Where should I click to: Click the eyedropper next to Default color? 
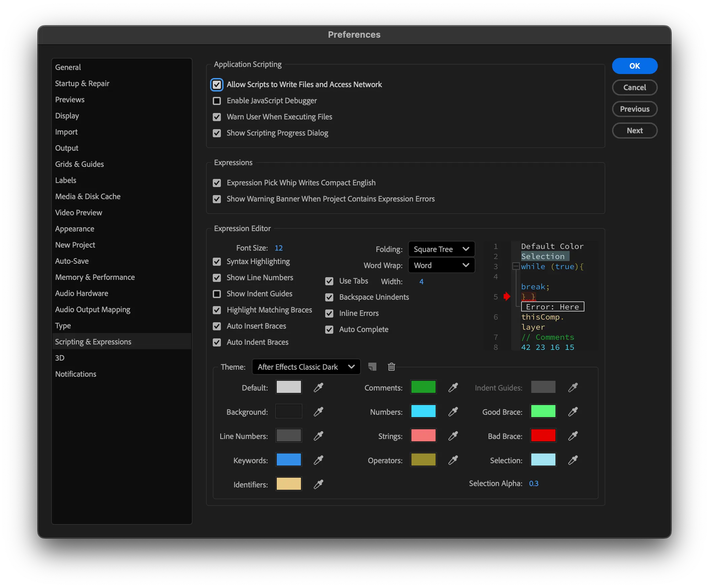[x=318, y=387]
